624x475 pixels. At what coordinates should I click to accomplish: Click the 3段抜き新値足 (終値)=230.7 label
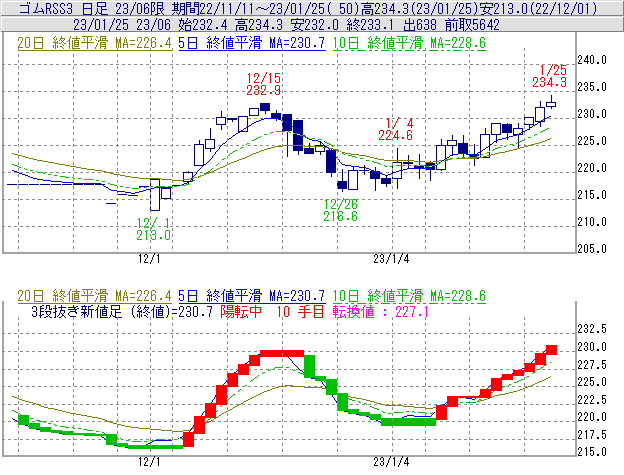point(122,311)
